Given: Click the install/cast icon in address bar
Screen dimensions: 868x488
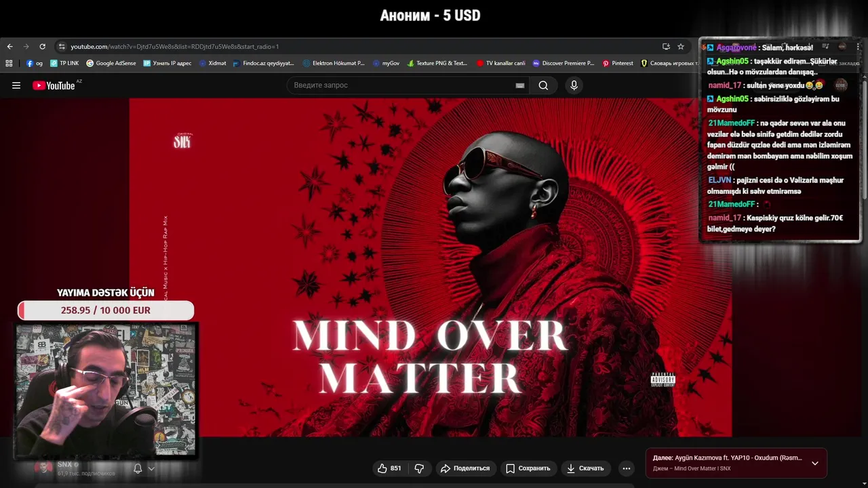Looking at the screenshot, I should coord(666,47).
